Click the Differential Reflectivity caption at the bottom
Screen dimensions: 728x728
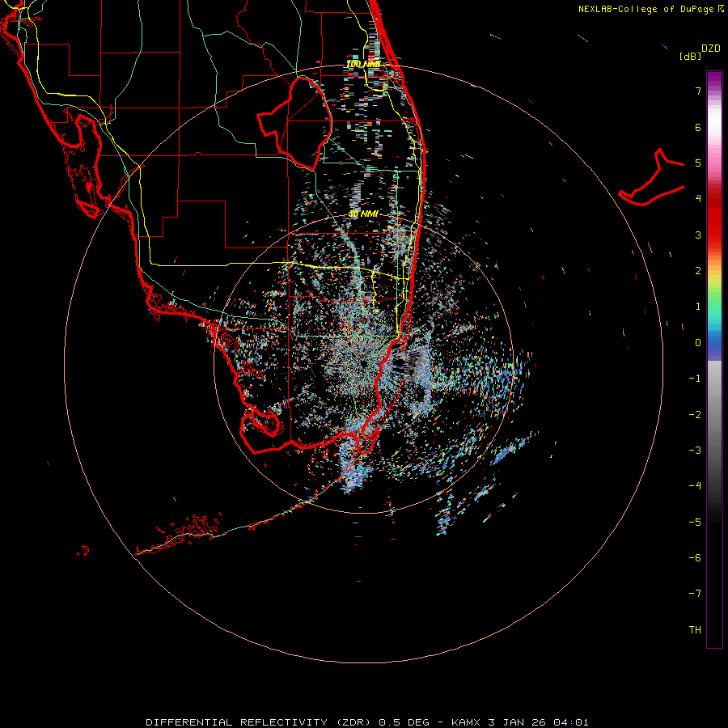click(366, 722)
